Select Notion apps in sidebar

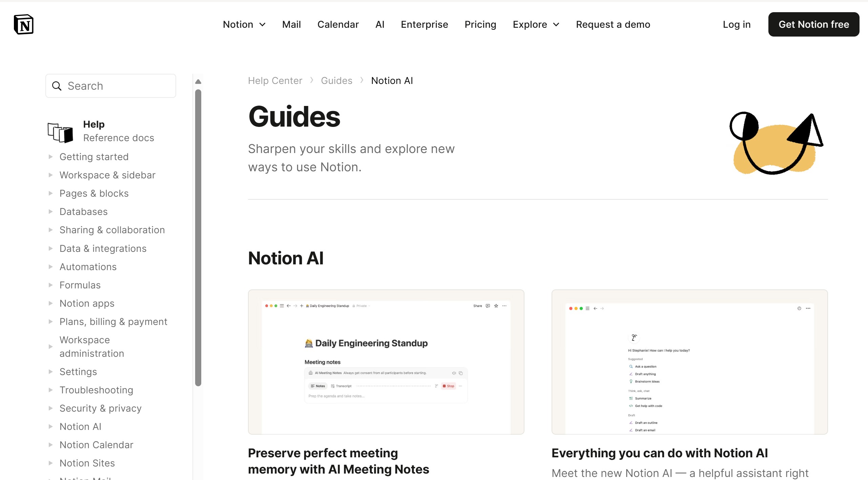pyautogui.click(x=87, y=303)
